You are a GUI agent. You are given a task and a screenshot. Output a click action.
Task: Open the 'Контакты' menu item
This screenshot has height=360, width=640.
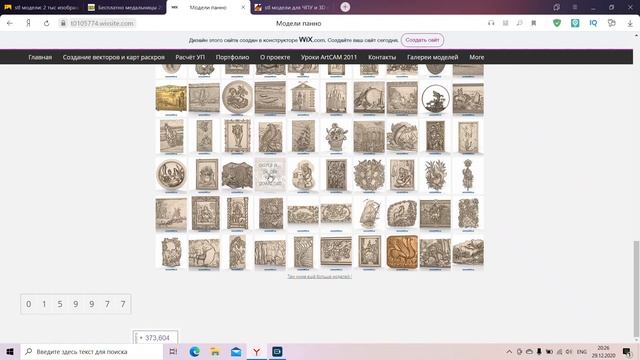pos(382,57)
